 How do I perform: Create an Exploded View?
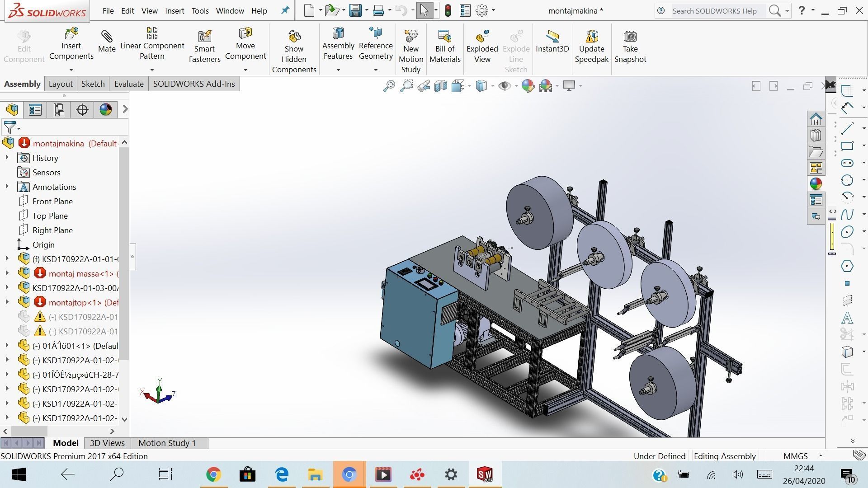(x=482, y=47)
